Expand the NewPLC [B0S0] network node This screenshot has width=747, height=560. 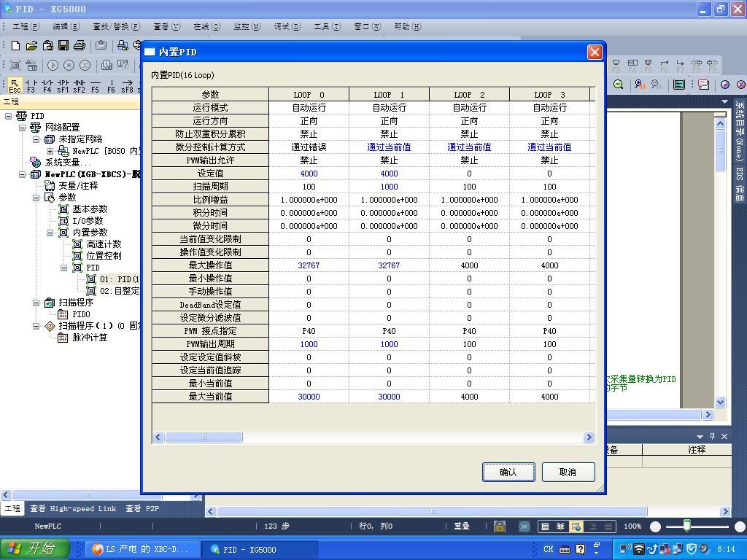[x=50, y=151]
